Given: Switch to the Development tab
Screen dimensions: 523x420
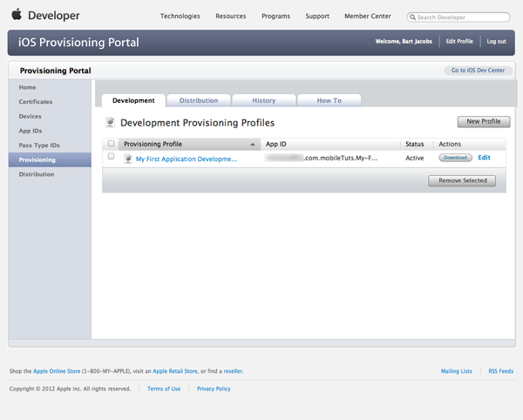Looking at the screenshot, I should tap(133, 100).
